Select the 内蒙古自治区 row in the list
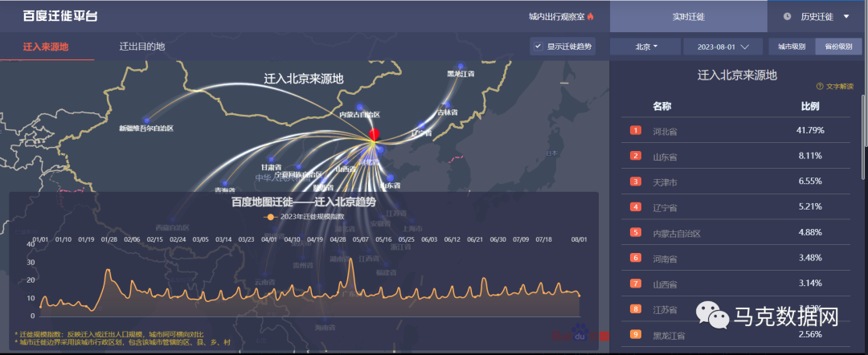 (x=735, y=233)
